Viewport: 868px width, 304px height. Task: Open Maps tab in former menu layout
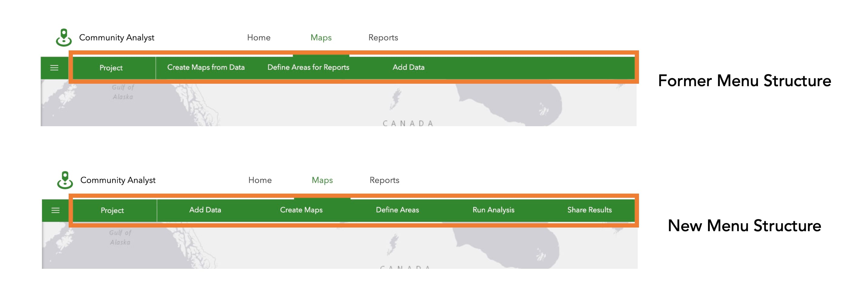coord(321,37)
